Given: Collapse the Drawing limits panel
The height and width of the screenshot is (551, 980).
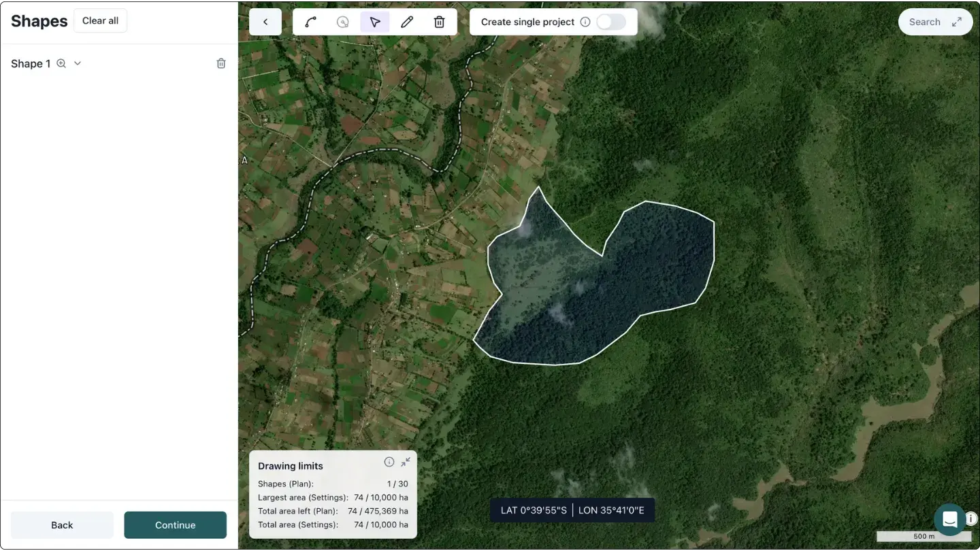Looking at the screenshot, I should tap(406, 462).
